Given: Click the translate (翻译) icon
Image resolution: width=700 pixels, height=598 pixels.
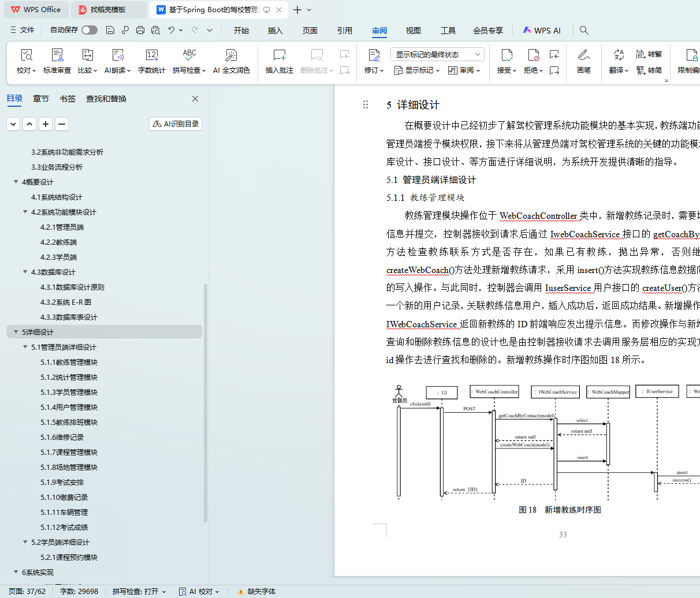Looking at the screenshot, I should tap(619, 55).
